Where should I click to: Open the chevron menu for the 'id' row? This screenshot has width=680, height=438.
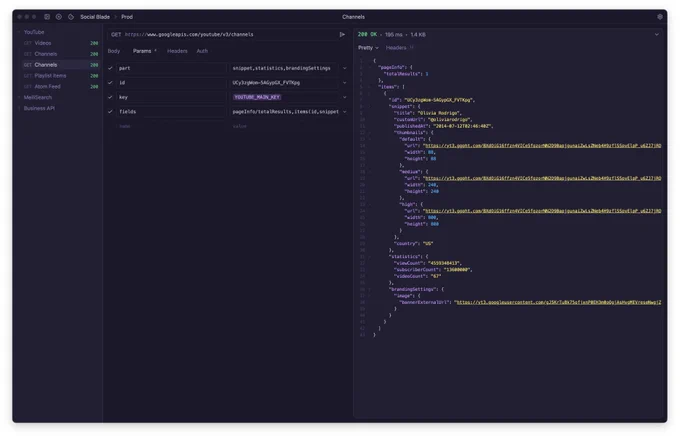click(345, 82)
